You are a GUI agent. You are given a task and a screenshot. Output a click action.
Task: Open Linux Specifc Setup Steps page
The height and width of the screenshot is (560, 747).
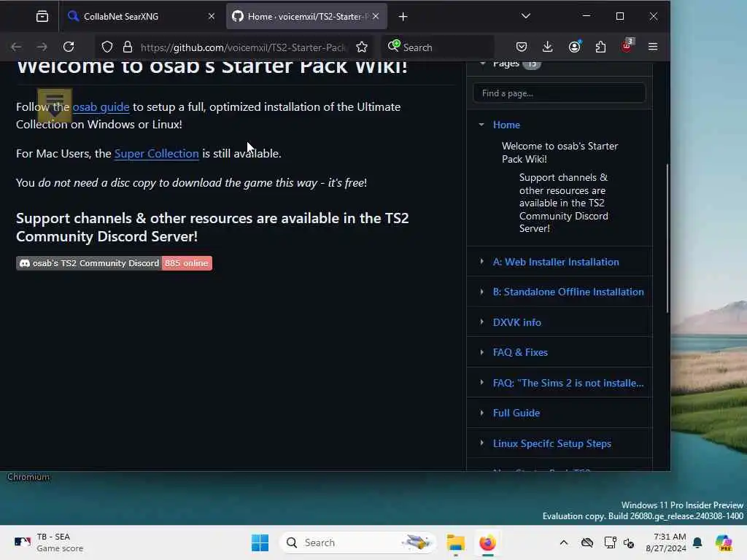point(551,443)
